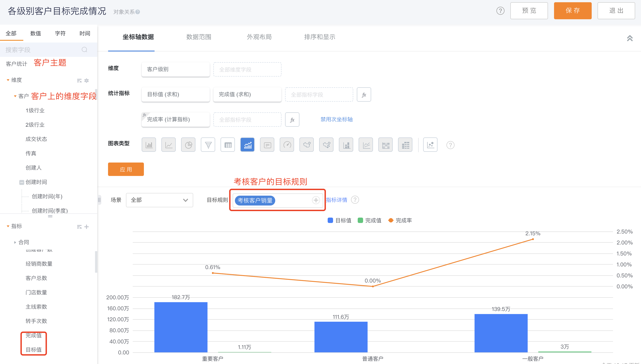Viewport: 641px width, 364px height.
Task: Collapse the 创建时间 tree node
Action: (x=22, y=182)
